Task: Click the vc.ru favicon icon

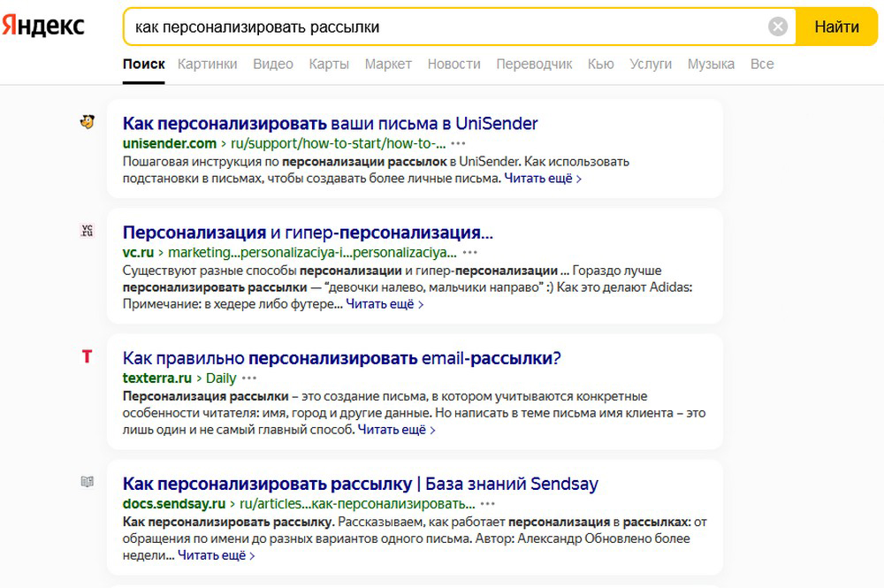Action: (x=87, y=230)
